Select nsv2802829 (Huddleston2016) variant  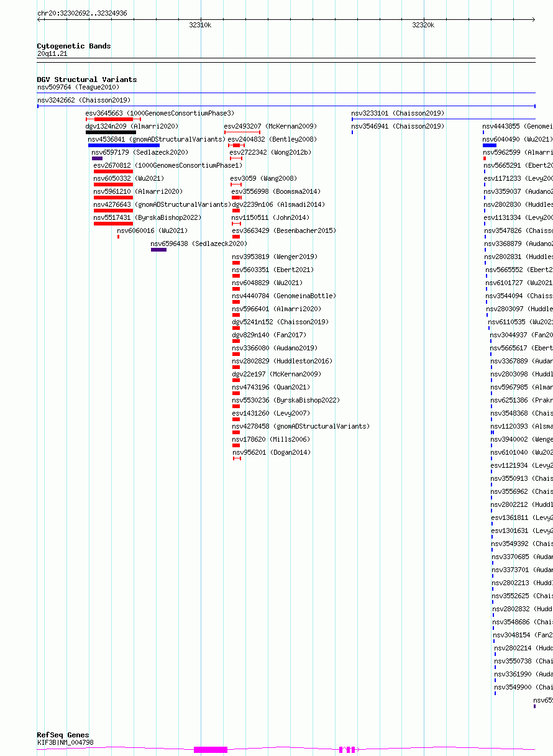point(282,362)
